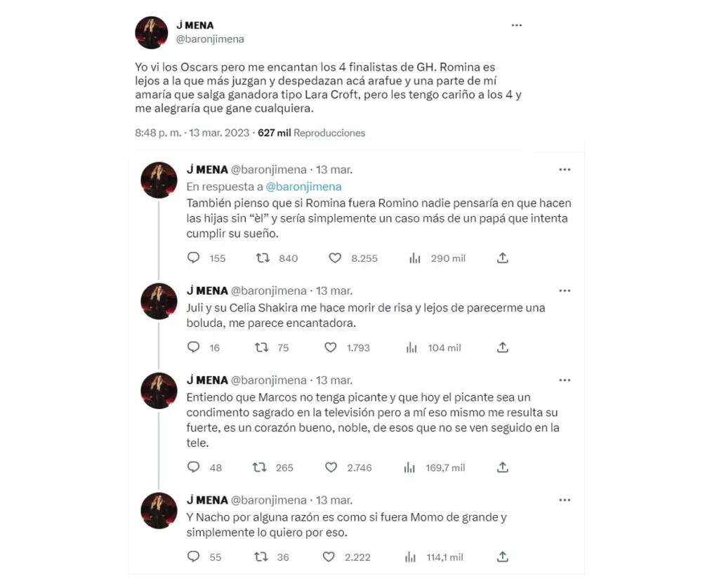The image size is (719, 588).
Task: Reply to the Romina fuera Romino tweet
Action: click(x=194, y=258)
